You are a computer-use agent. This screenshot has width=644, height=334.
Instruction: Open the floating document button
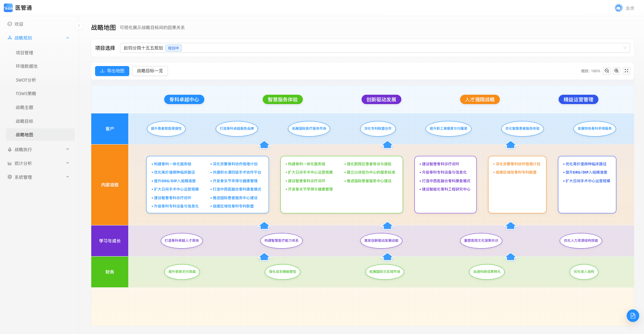coord(633,315)
